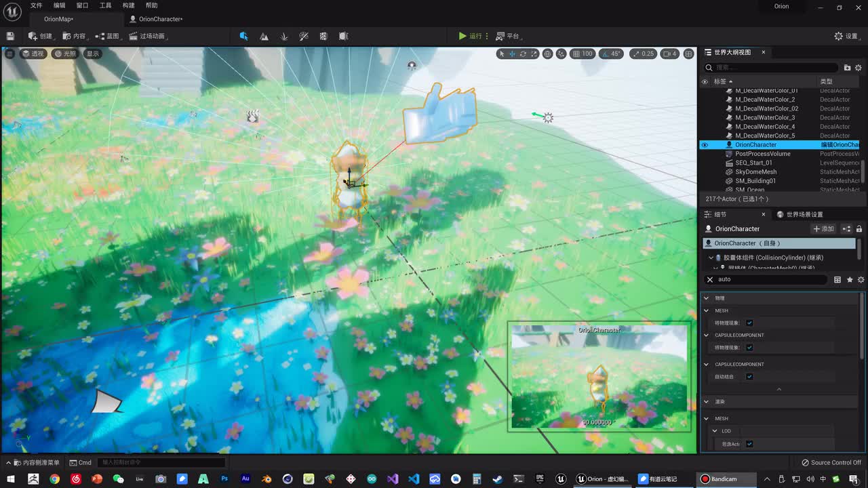Open the 工具 (Tools) menu

(105, 5)
